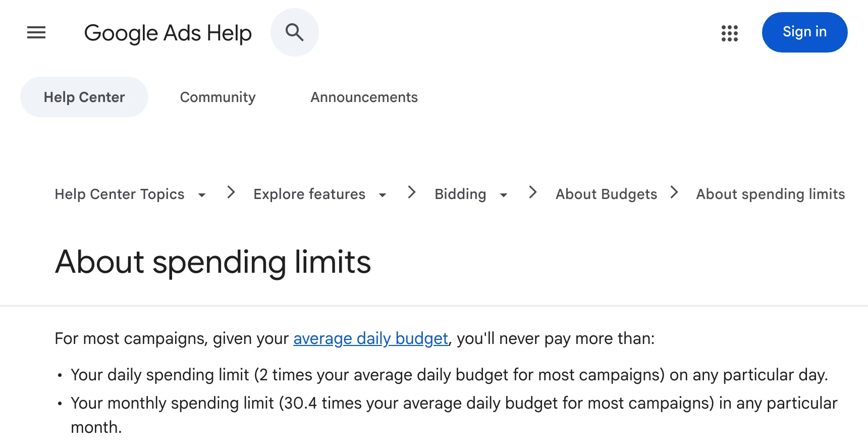Go to Help Center Topics breadcrumb
This screenshot has width=868, height=448.
[120, 194]
